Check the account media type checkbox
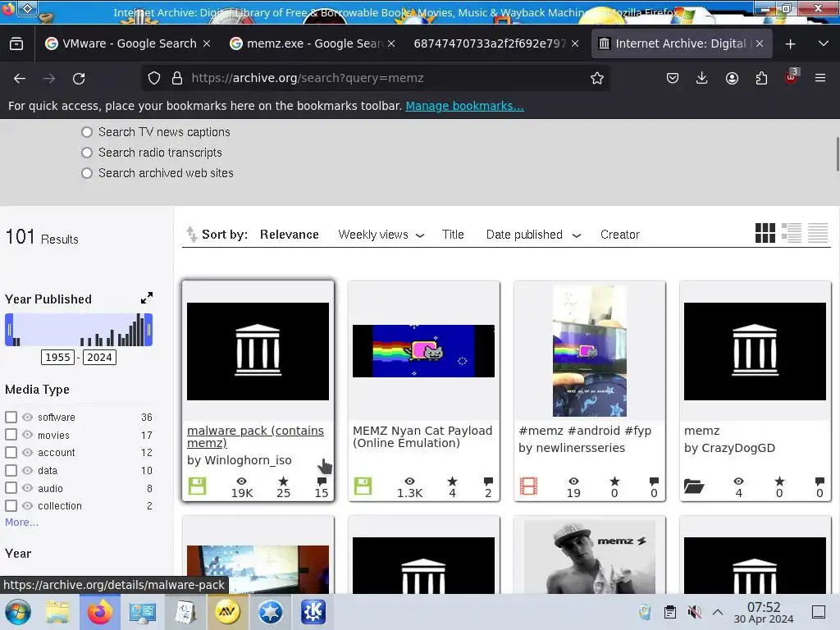 tap(11, 452)
